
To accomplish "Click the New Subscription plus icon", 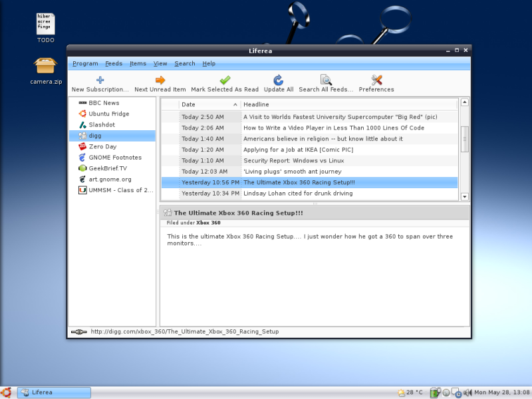I will pos(100,80).
